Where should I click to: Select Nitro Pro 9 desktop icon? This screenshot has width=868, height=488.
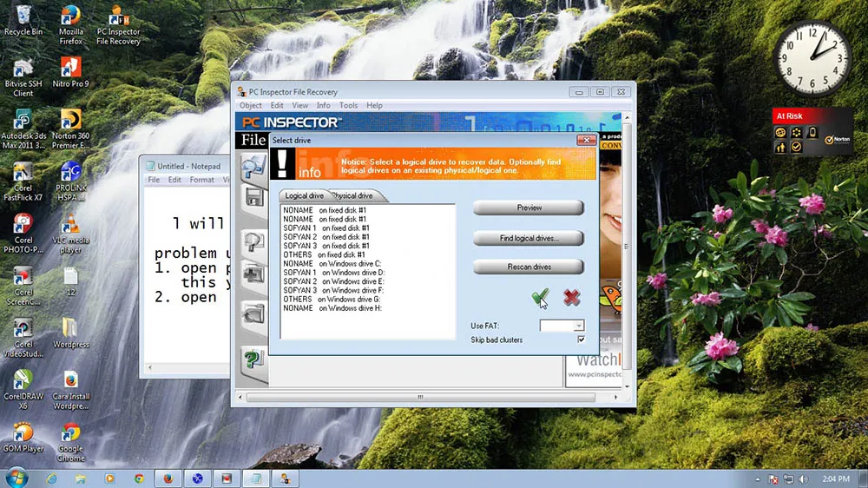click(x=70, y=73)
